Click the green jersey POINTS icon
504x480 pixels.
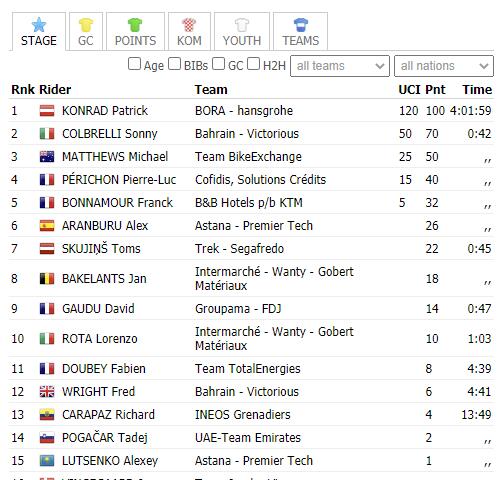[135, 25]
